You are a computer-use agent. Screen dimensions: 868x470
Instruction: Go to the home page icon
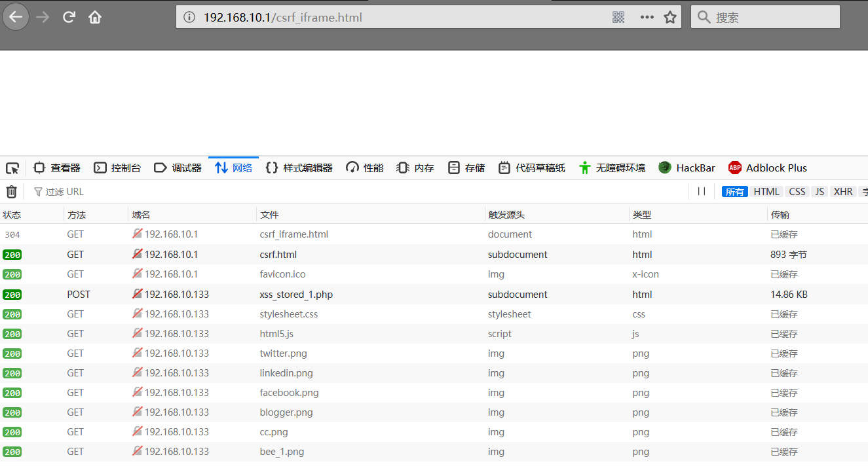95,18
